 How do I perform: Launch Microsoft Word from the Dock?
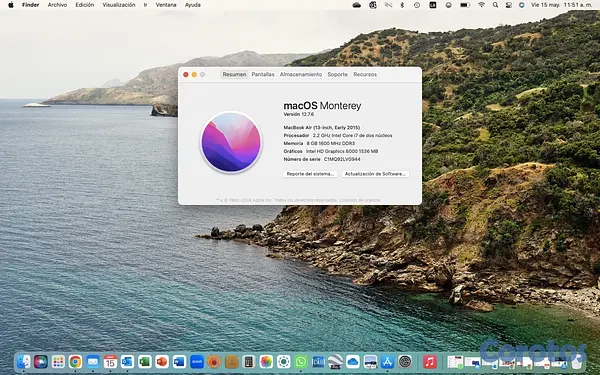pyautogui.click(x=179, y=361)
